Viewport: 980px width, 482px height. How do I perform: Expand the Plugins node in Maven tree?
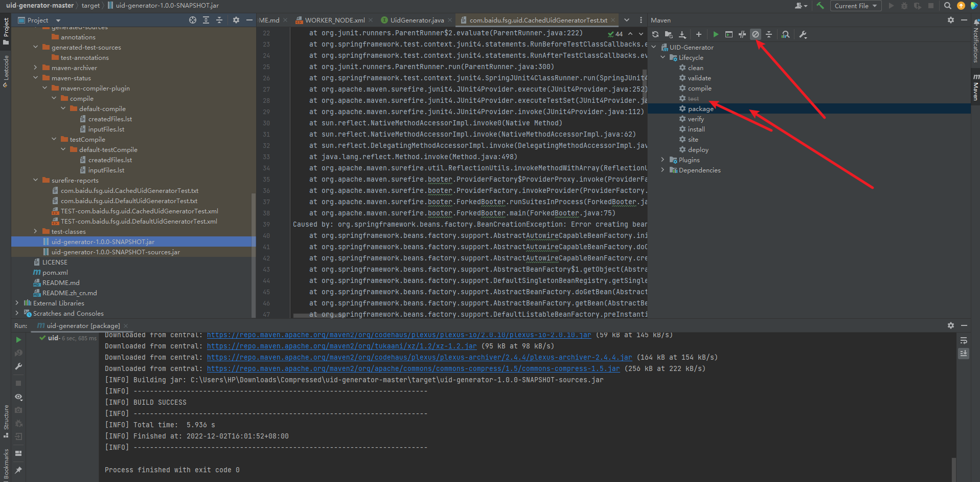663,160
